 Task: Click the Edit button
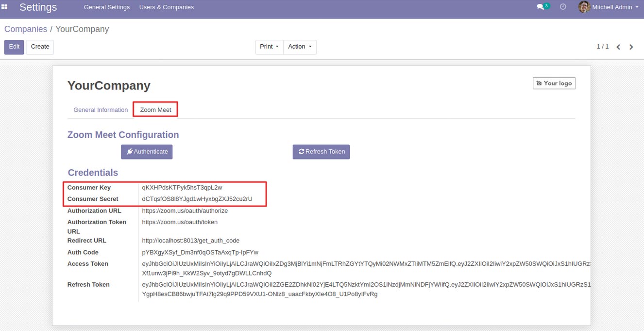[x=14, y=47]
